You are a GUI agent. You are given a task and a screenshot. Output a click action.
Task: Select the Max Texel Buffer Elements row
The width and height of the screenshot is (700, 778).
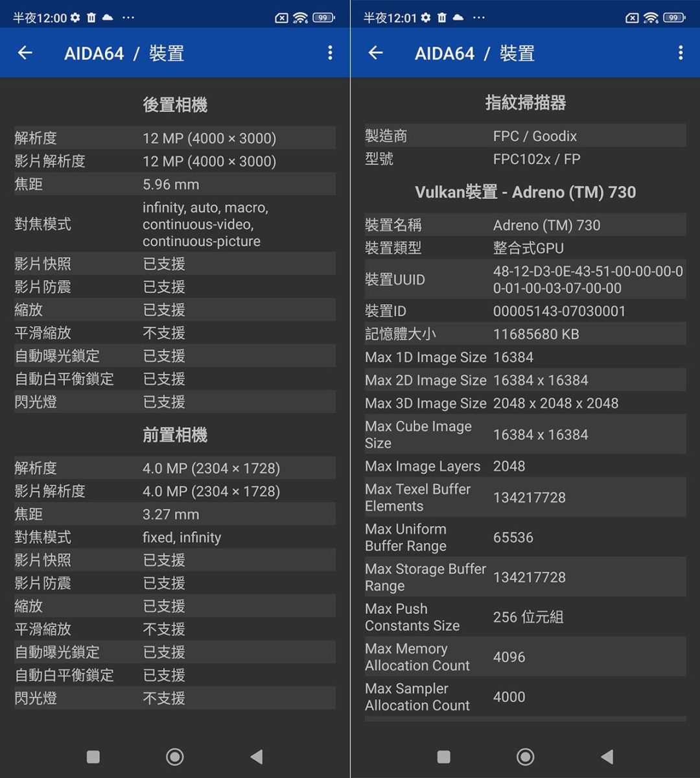point(526,497)
